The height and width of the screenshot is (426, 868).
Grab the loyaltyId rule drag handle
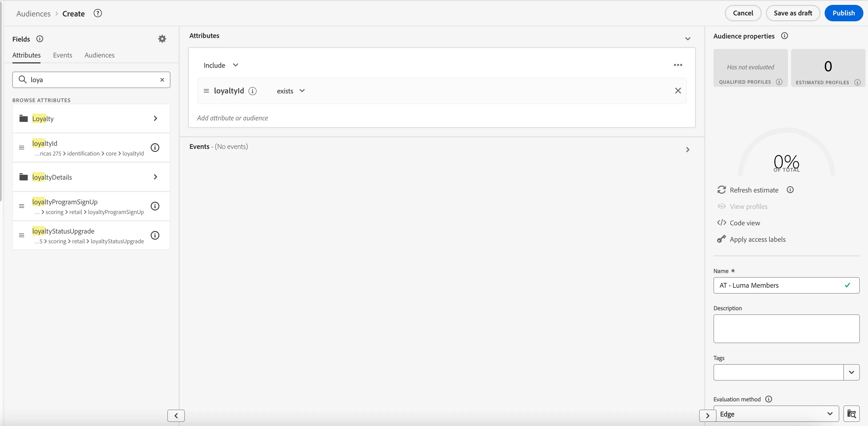(206, 91)
